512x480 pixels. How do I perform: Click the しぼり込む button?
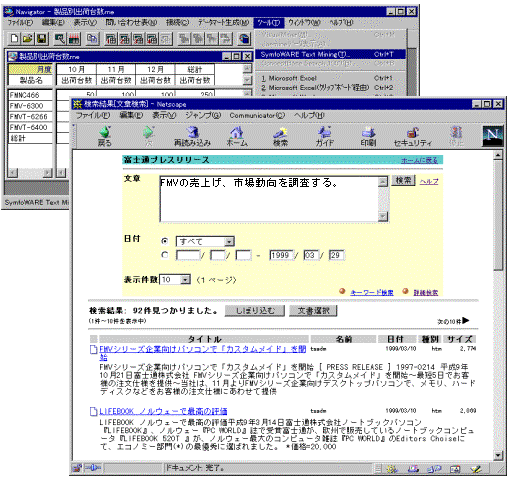tap(255, 311)
